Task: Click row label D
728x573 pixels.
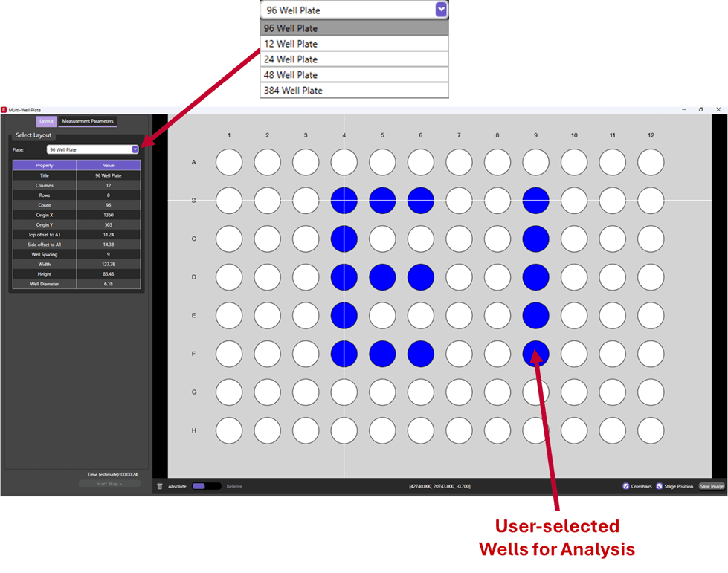Action: coord(194,277)
